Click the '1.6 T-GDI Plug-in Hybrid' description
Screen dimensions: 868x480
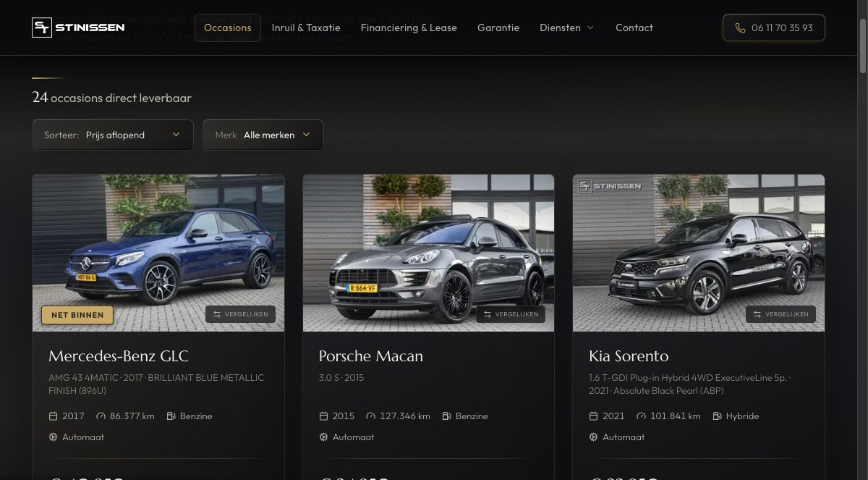click(x=690, y=384)
